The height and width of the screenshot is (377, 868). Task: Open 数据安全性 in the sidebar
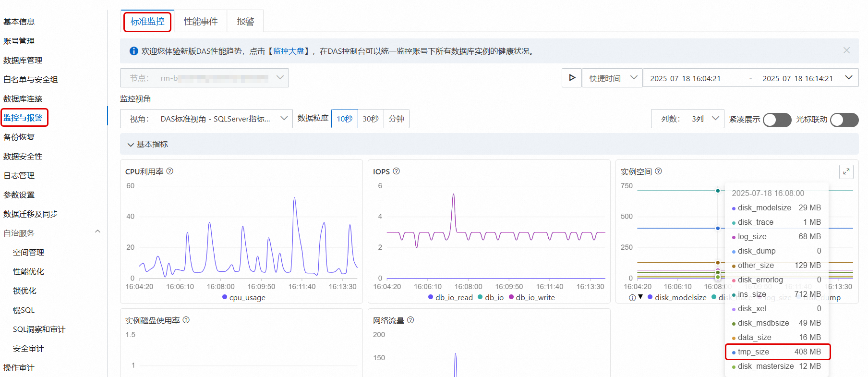[x=23, y=156]
